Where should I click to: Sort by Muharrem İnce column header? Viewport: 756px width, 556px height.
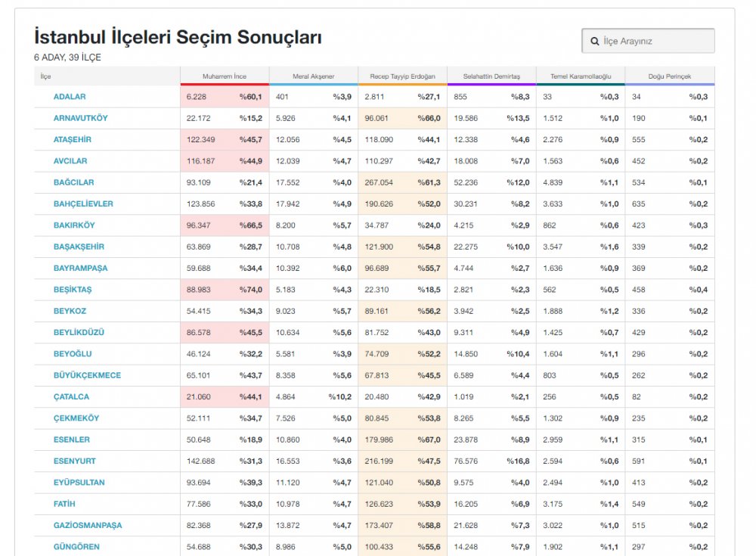225,76
